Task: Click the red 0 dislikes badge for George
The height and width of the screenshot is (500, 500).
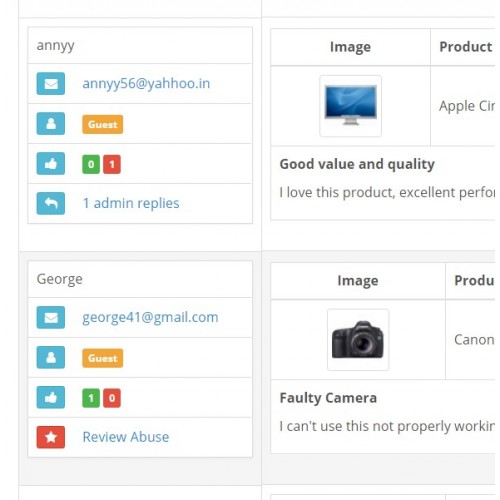Action: [x=112, y=398]
